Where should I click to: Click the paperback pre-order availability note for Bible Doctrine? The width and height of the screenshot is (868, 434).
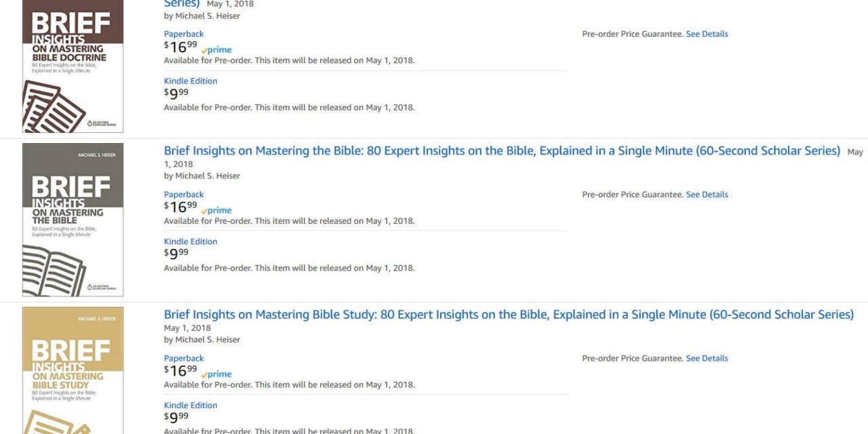tap(290, 60)
